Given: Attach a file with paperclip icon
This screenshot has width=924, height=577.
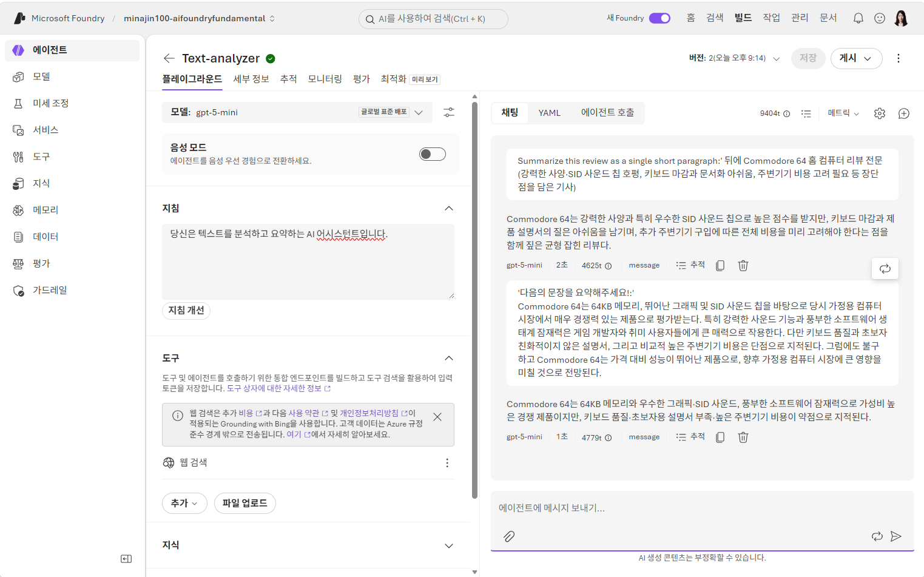Looking at the screenshot, I should (x=509, y=536).
